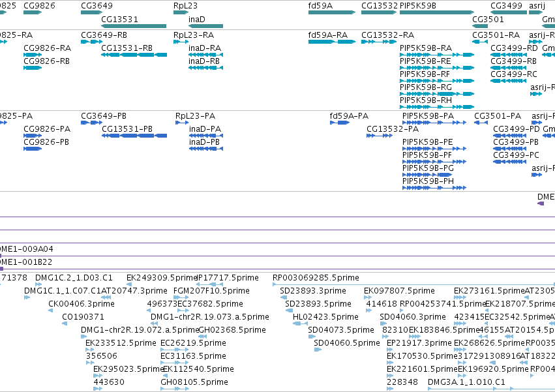Select protein CG3499-PD
555x392 pixels.
coord(510,136)
